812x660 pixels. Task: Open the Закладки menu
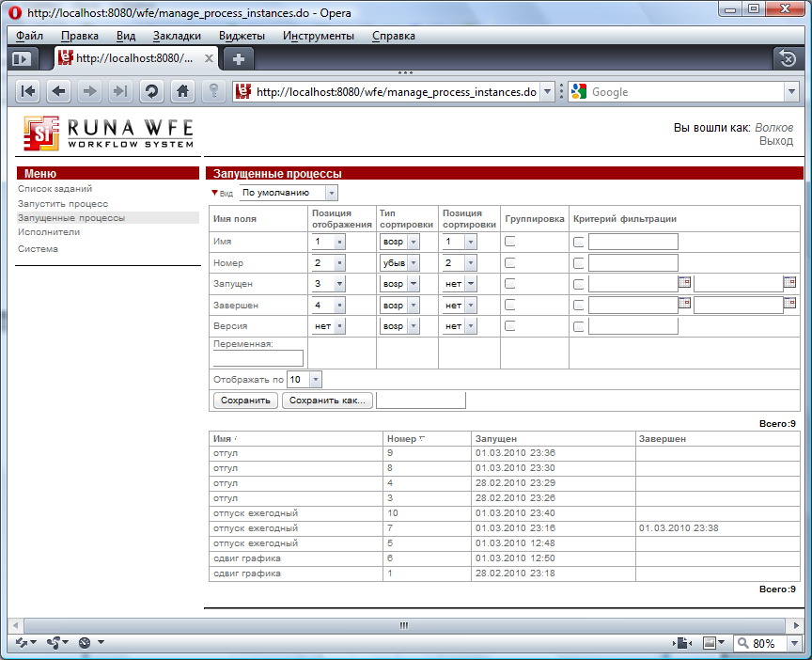pyautogui.click(x=177, y=36)
